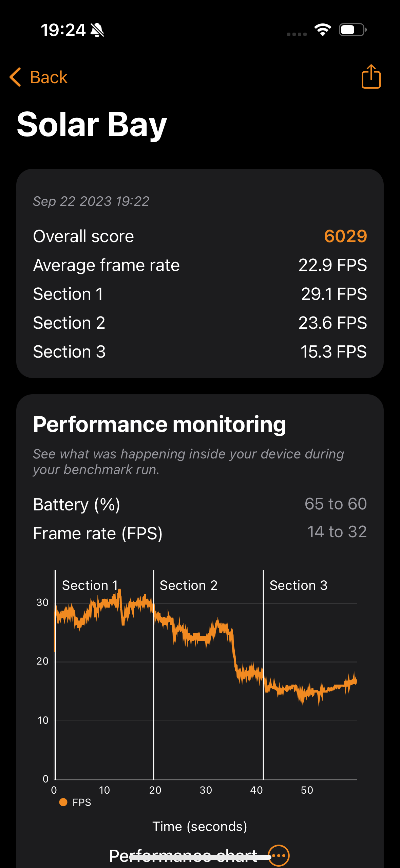This screenshot has width=400, height=868.
Task: Tap the orange FPS legend dot
Action: 63,802
